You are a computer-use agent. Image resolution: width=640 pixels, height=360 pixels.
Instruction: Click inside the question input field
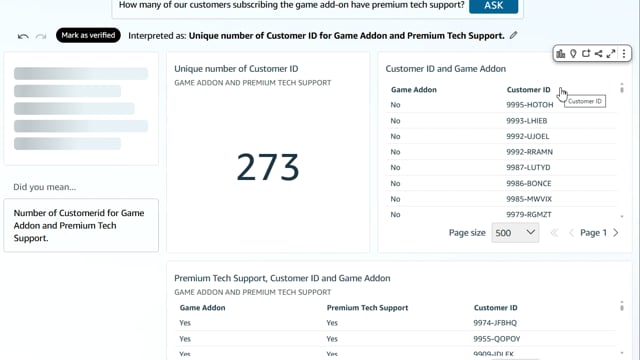[291, 6]
